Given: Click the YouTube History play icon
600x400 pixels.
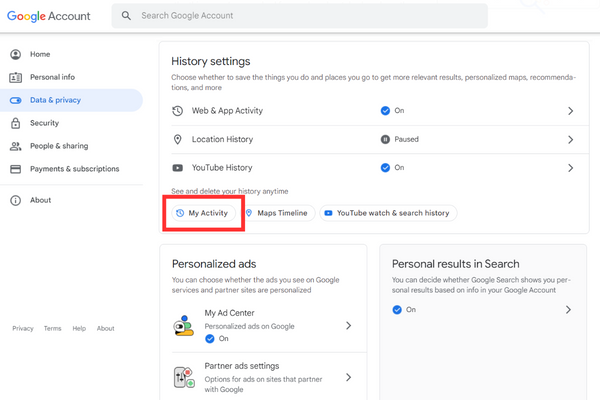Looking at the screenshot, I should (x=178, y=168).
